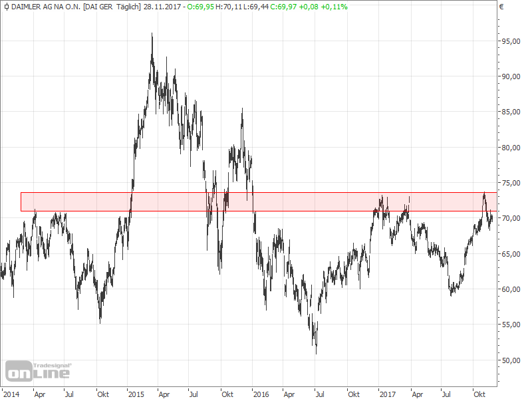Click the euro currency symbol above price axis
Viewport: 532px width, 399px height.
click(x=501, y=7)
